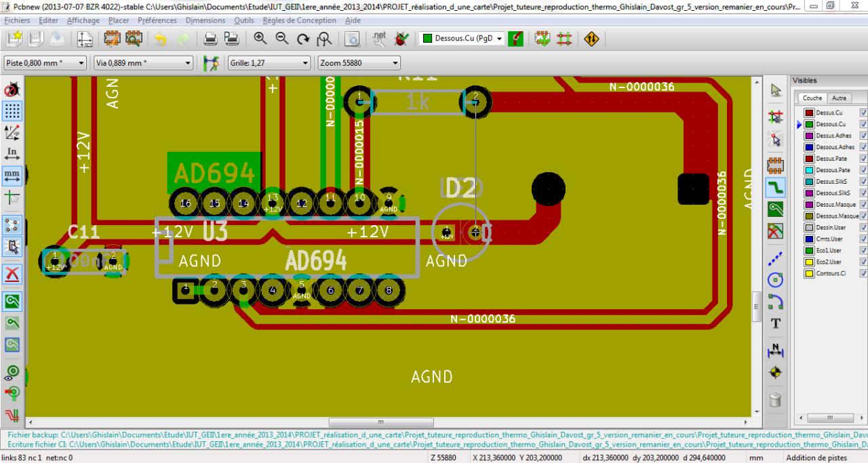The image size is (868, 463).
Task: Click the Dessous.Pate cyan color swatch
Action: [809, 170]
